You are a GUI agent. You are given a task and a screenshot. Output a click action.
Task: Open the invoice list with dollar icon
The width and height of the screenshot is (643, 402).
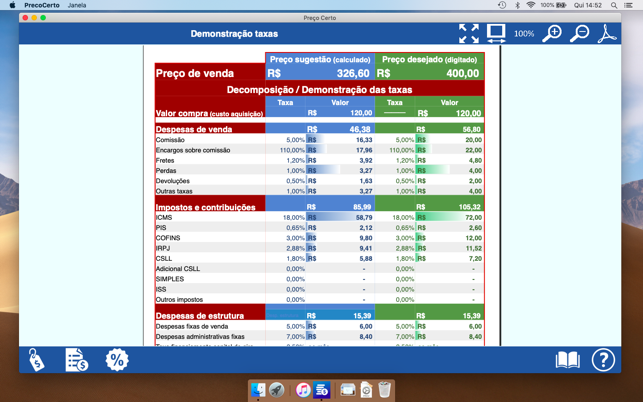point(76,360)
